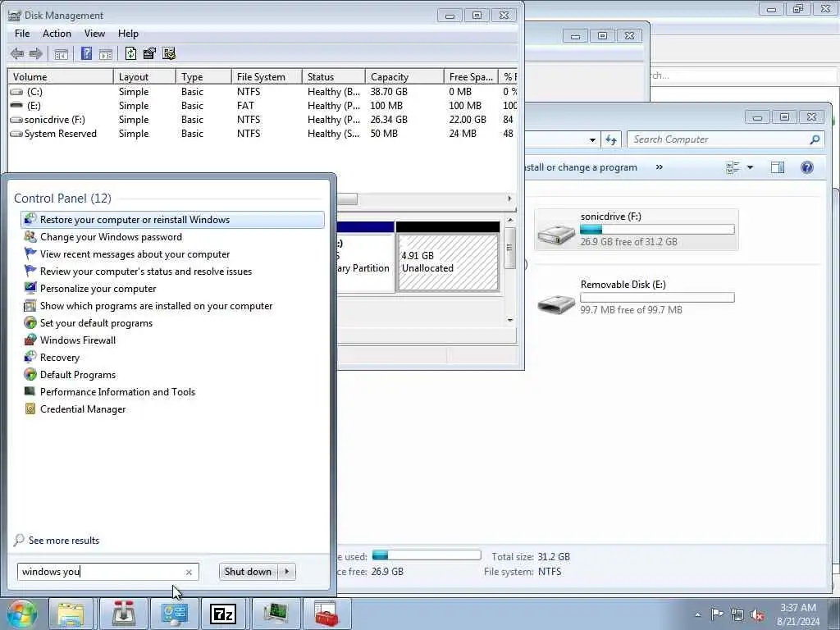840x630 pixels.
Task: Click the Properties toolbar icon in Disk Management
Action: [x=149, y=53]
